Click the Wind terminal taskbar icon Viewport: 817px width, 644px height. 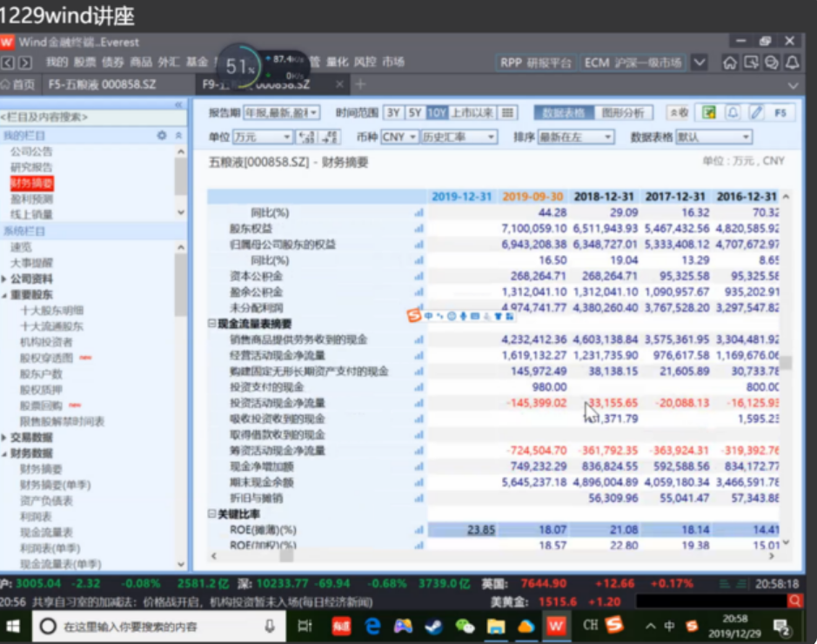[556, 627]
